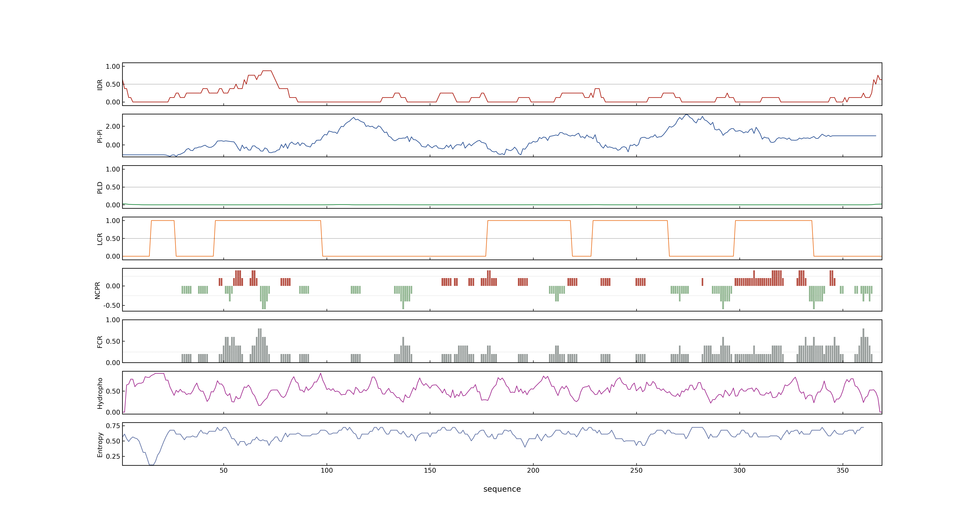Click the x-axis tick label 300
The height and width of the screenshot is (523, 980).
click(739, 470)
